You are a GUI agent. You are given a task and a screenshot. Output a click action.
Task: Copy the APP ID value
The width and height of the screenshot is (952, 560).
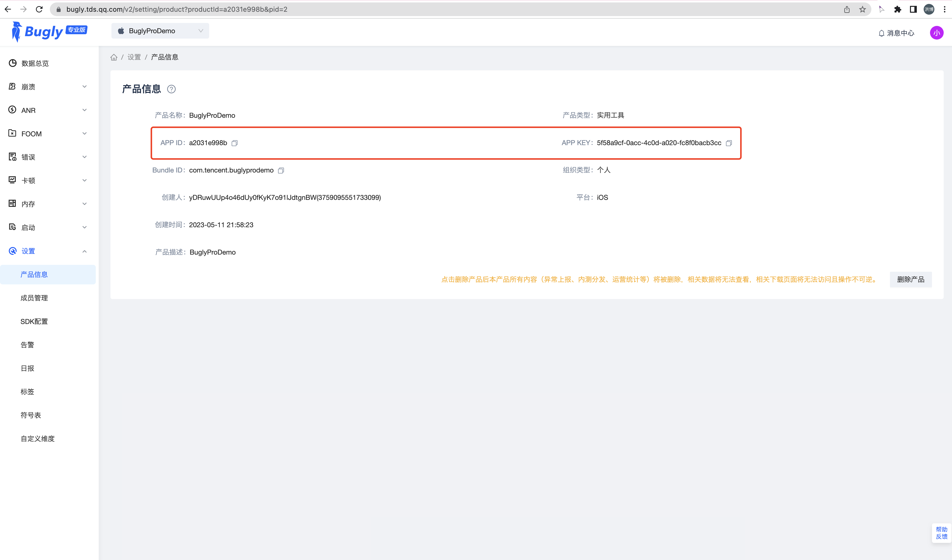pyautogui.click(x=235, y=143)
